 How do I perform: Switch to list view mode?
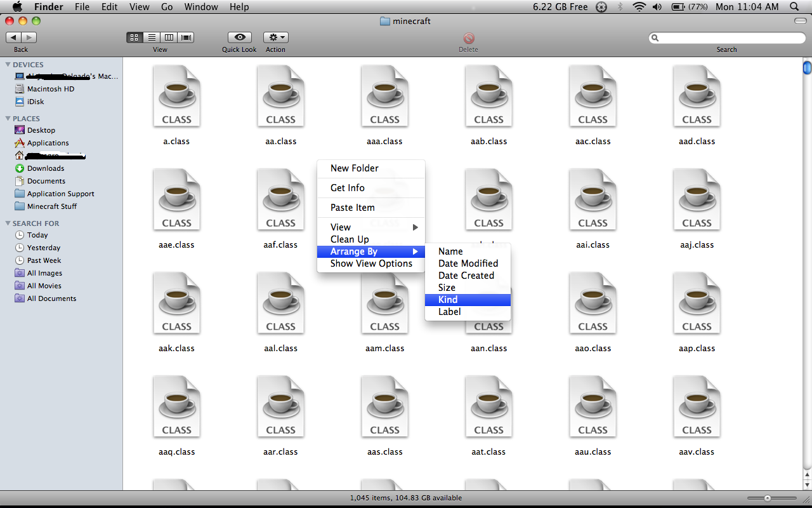click(152, 37)
